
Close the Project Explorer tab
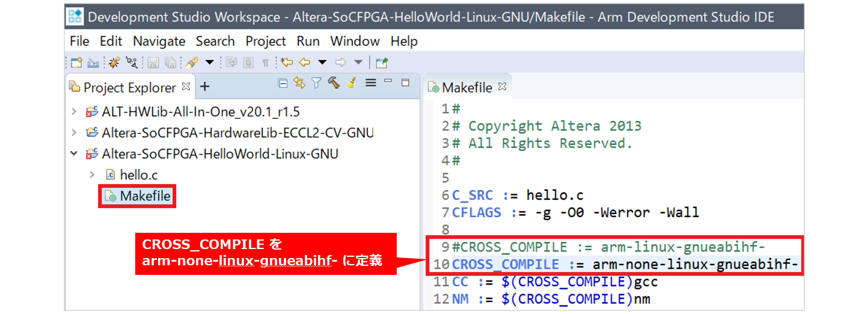pos(186,87)
